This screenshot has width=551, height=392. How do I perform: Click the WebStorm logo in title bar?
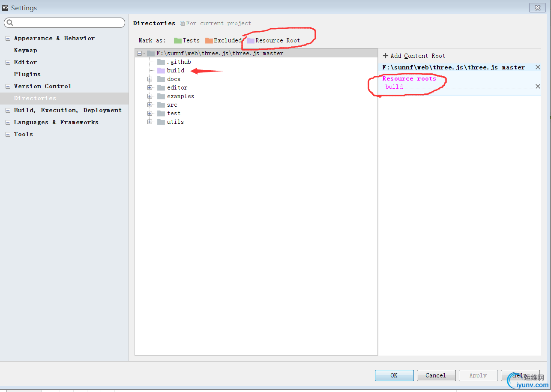point(5,8)
